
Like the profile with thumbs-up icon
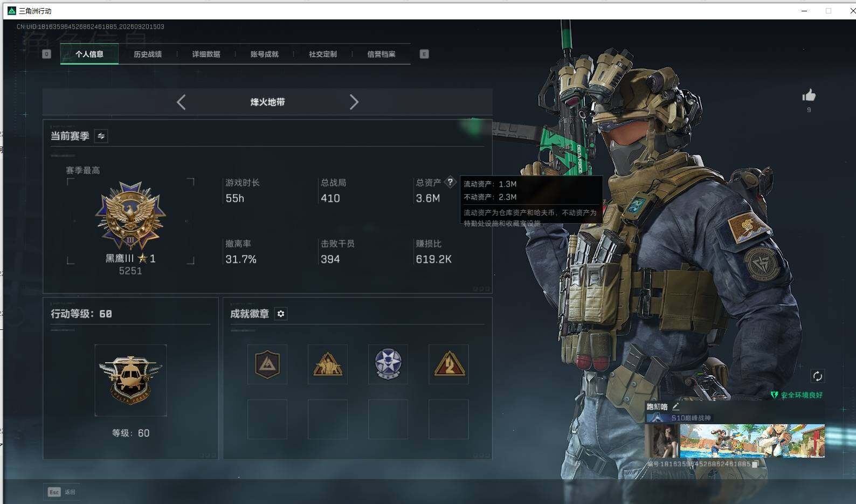click(x=809, y=95)
